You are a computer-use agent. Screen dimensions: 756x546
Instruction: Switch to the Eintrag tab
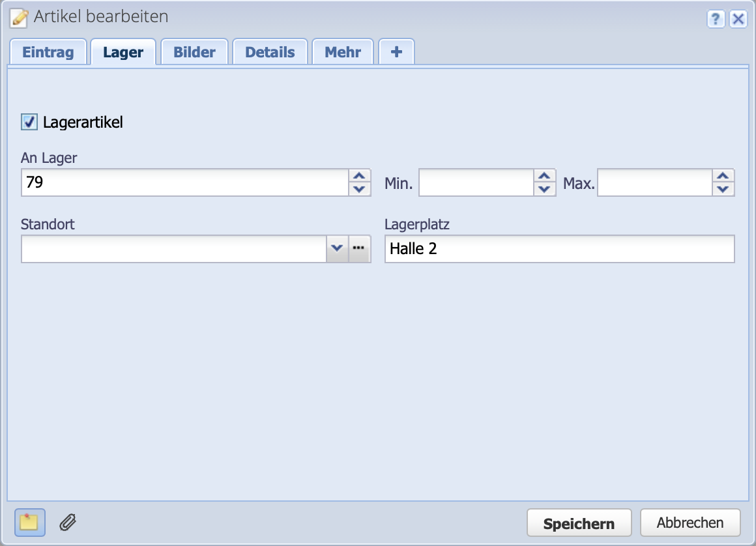coord(48,52)
